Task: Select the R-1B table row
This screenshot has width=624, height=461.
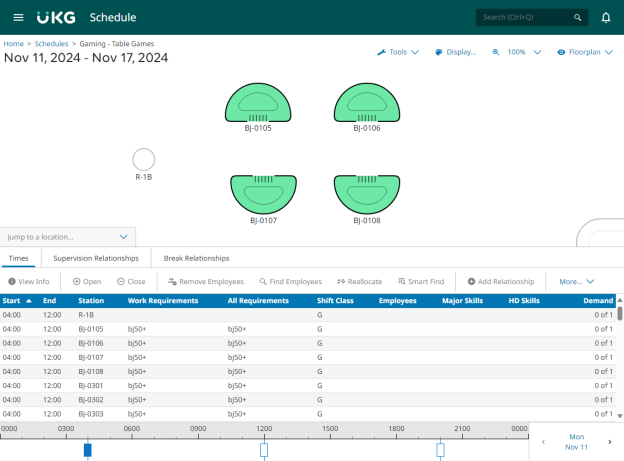Action: pyautogui.click(x=308, y=315)
